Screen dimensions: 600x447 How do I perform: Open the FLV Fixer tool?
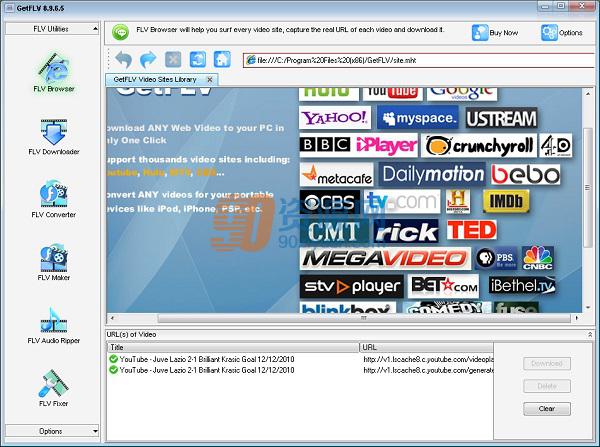tap(54, 388)
